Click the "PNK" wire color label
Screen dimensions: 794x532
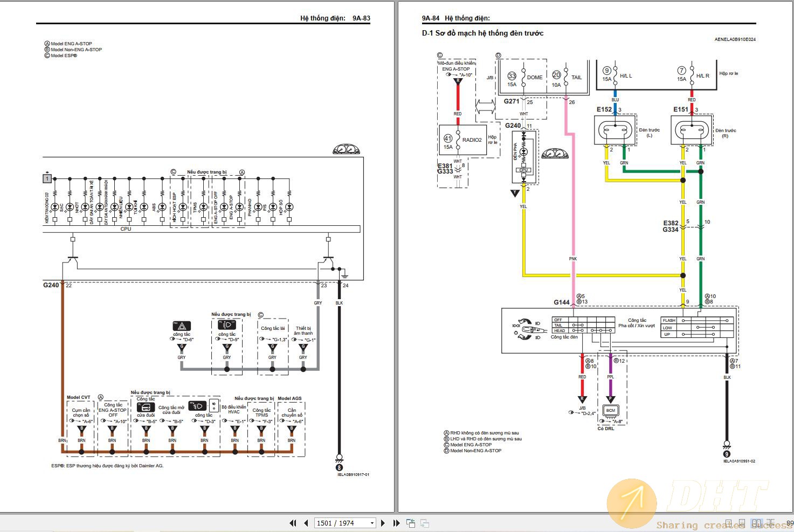click(x=573, y=259)
